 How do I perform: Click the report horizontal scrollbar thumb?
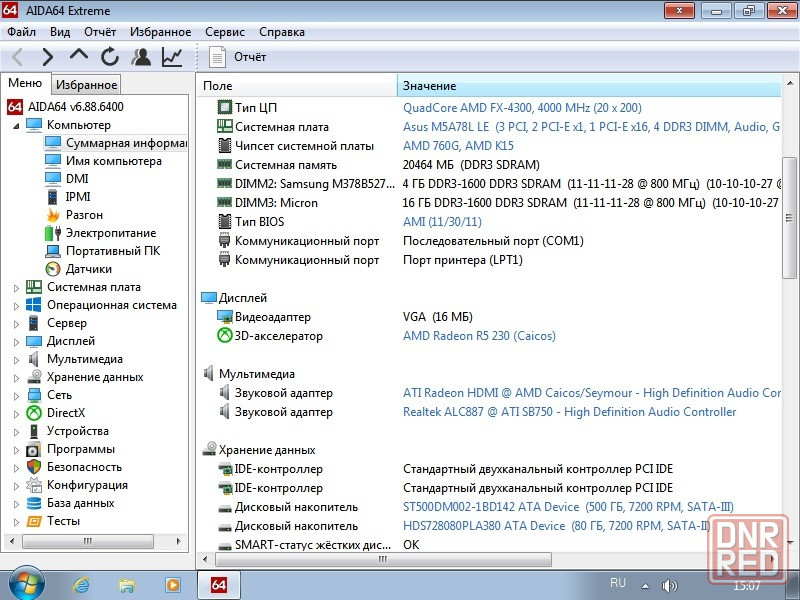click(383, 559)
